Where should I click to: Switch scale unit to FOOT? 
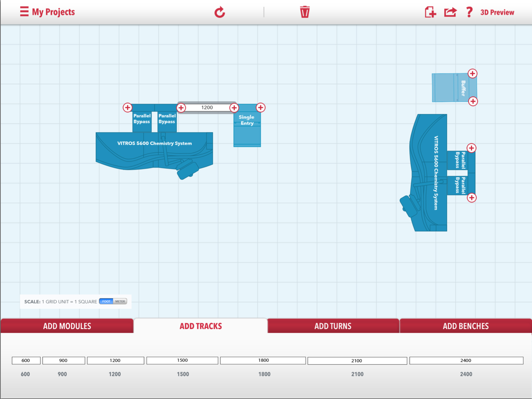pos(106,301)
